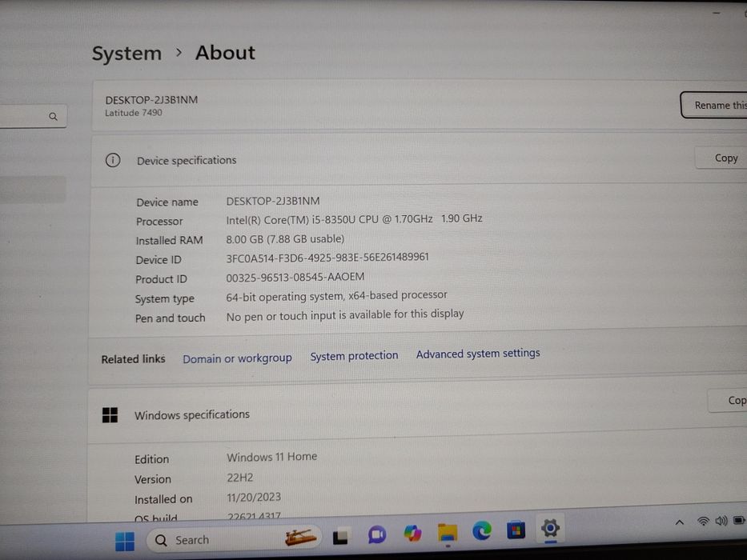
Task: Open the Windows Start menu
Action: coord(125,541)
